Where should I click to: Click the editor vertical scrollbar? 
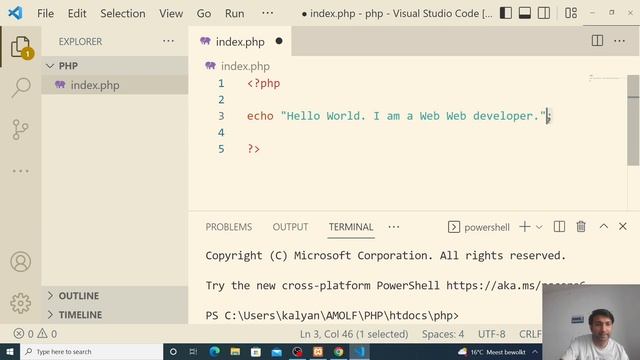(633, 120)
